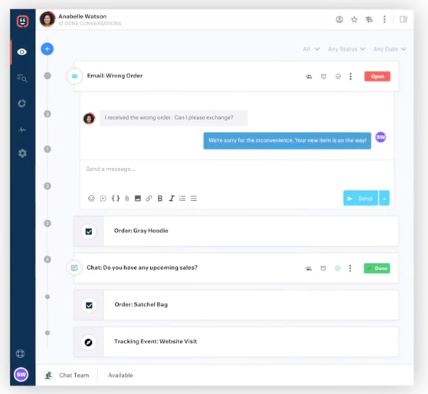Open the Order: Gray Hoodie entry

tap(236, 231)
